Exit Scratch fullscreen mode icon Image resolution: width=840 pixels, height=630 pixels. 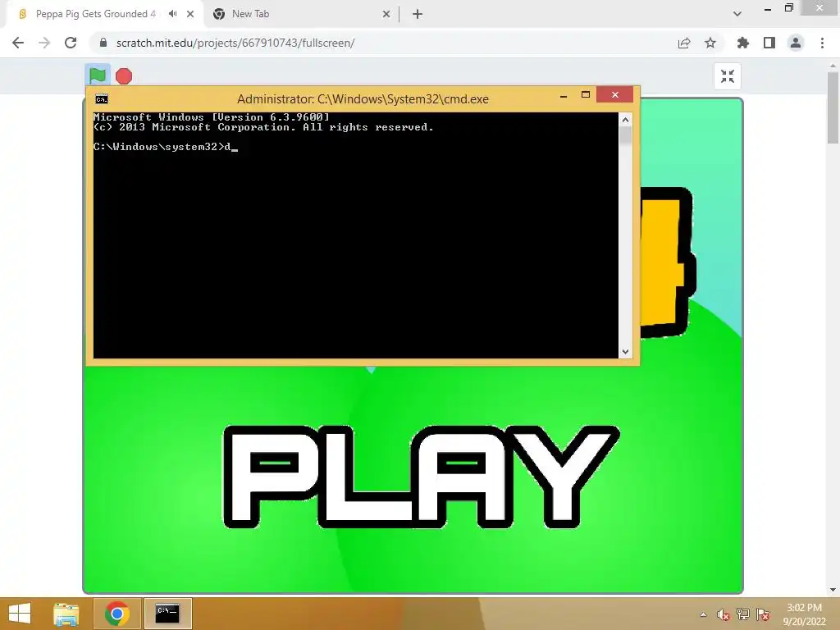727,76
